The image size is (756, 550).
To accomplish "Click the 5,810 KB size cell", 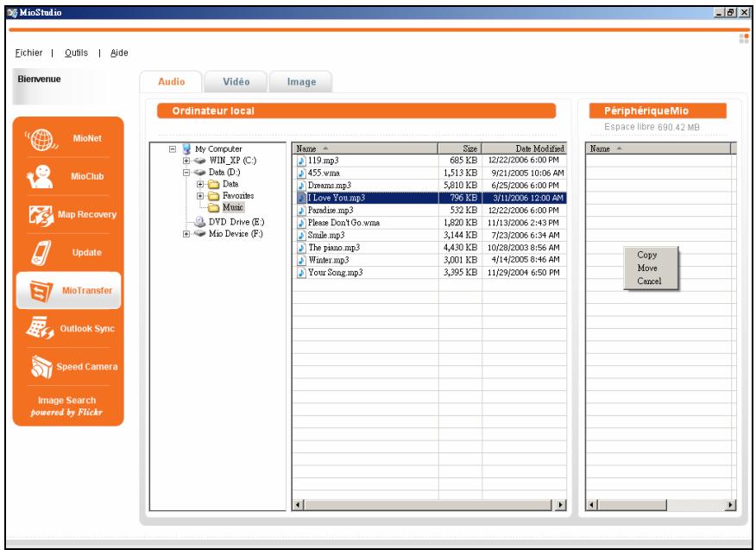I will pos(461,186).
